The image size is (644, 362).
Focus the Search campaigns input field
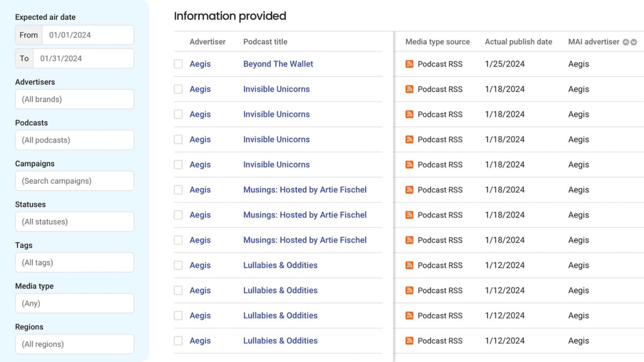click(74, 181)
